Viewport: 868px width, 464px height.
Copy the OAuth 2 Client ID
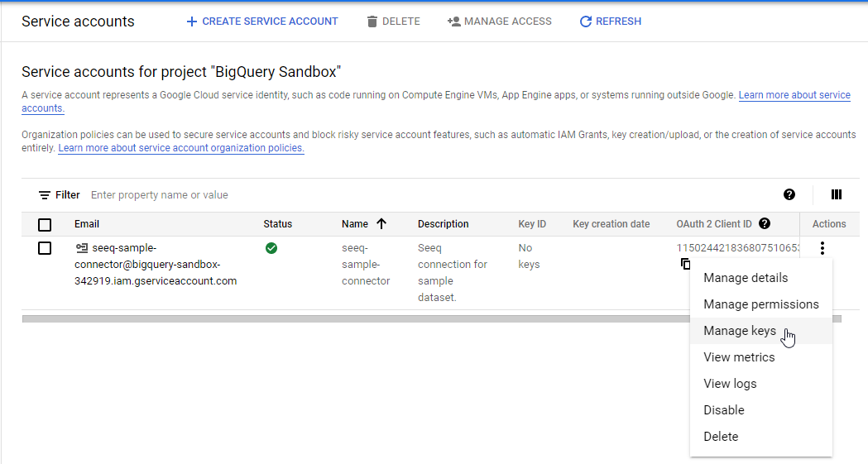[684, 264]
